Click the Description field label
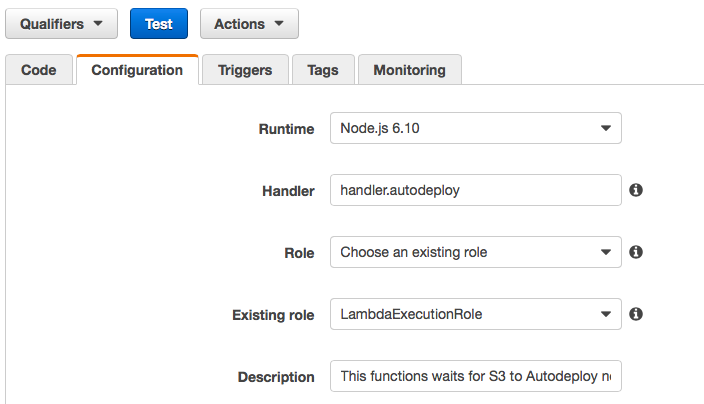 [276, 377]
